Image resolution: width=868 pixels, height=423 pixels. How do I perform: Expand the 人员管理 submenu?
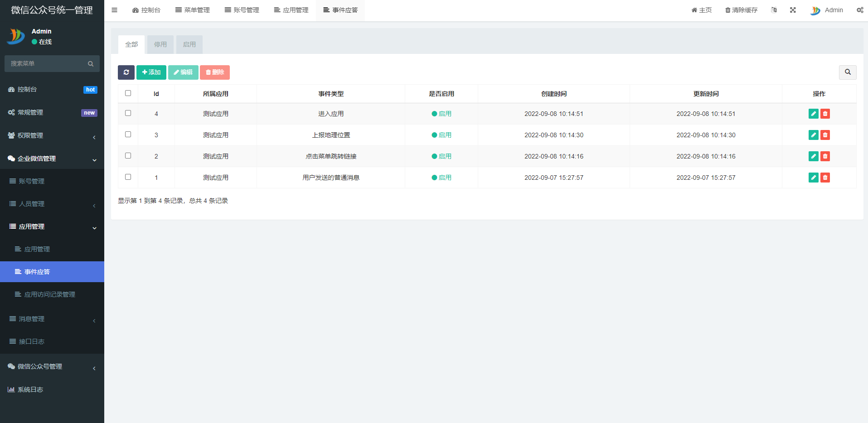[x=52, y=204]
